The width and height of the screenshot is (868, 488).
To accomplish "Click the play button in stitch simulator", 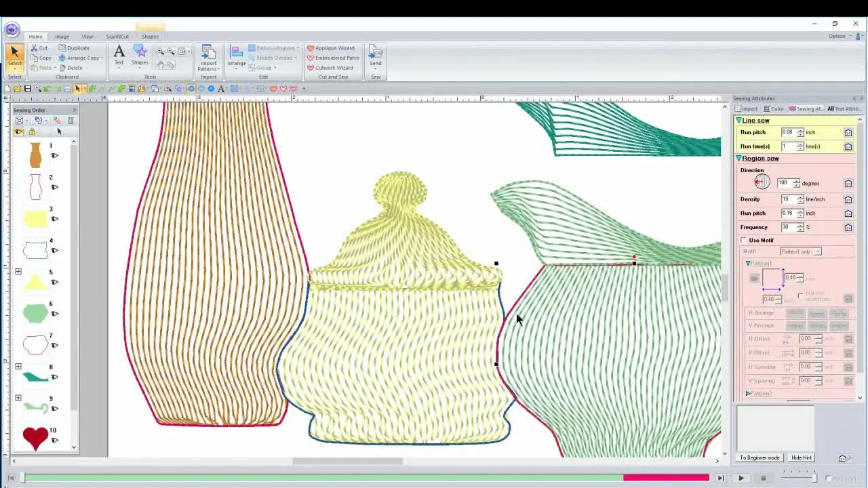I will [x=741, y=479].
